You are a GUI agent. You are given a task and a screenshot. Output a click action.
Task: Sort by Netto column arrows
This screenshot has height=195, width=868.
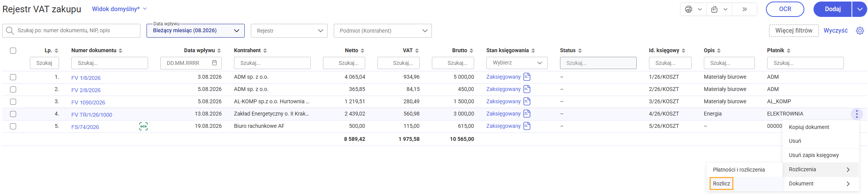pyautogui.click(x=362, y=51)
